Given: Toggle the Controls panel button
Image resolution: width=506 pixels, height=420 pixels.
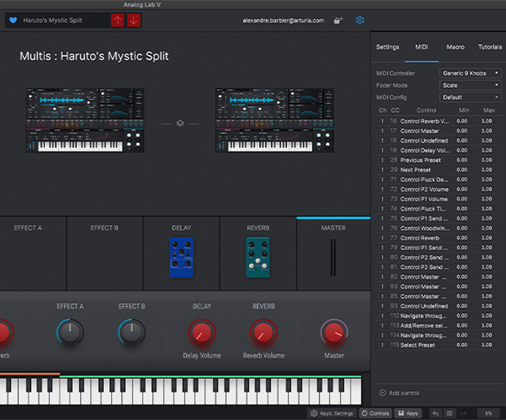Looking at the screenshot, I should click(x=375, y=413).
